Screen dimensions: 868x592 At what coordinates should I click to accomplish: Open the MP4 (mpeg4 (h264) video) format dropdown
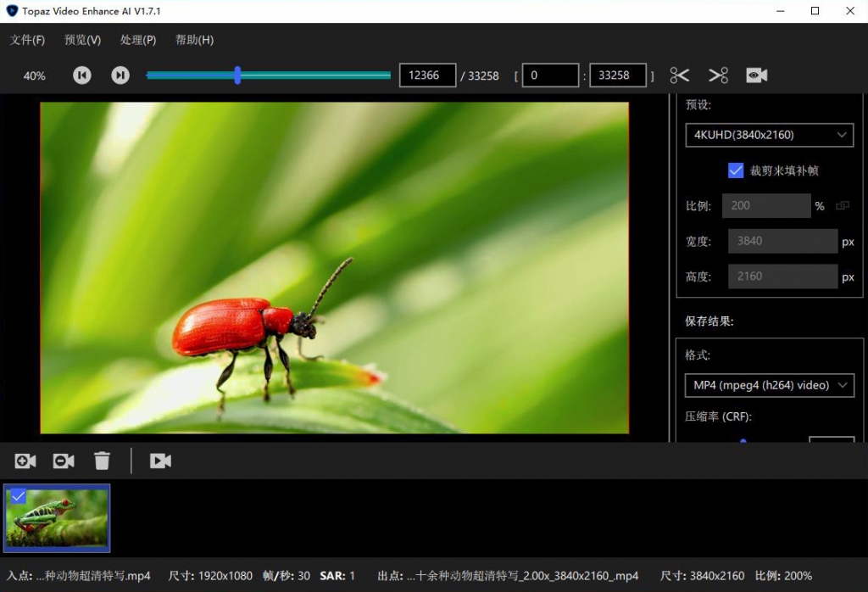(770, 385)
